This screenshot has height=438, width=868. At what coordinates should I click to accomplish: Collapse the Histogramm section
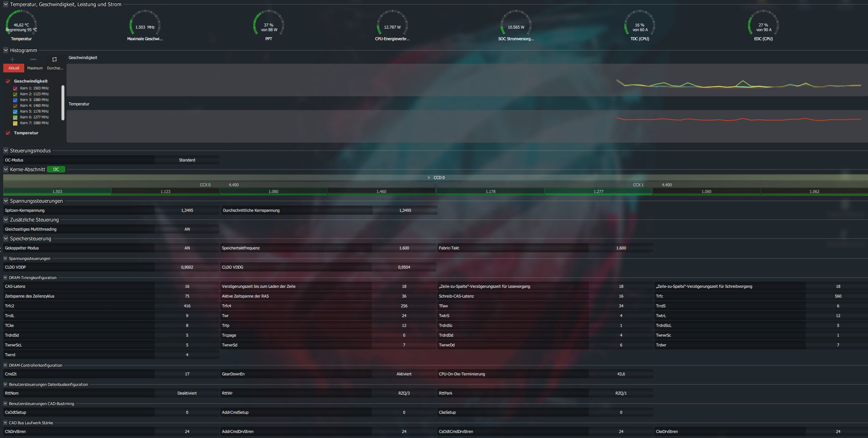6,50
